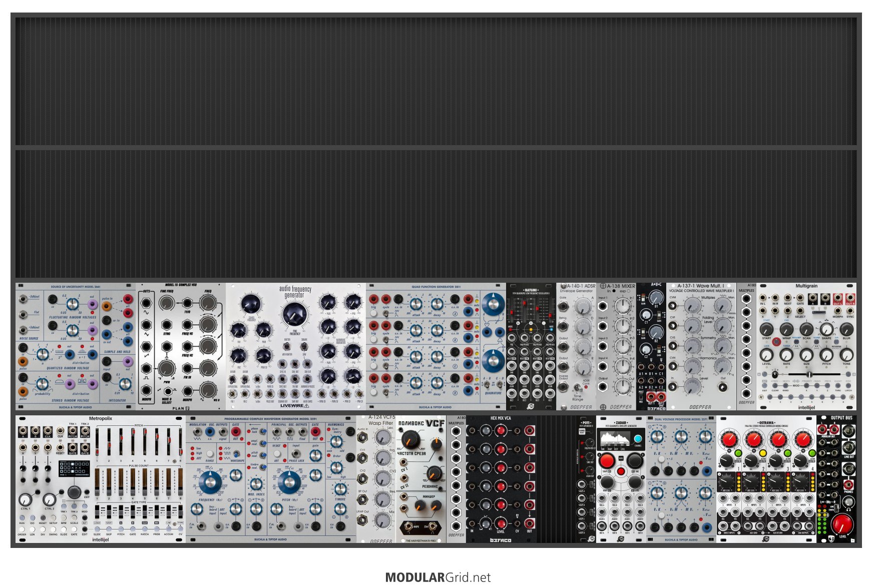Adjust the probability knob under Stored Random Voltage

(43, 384)
